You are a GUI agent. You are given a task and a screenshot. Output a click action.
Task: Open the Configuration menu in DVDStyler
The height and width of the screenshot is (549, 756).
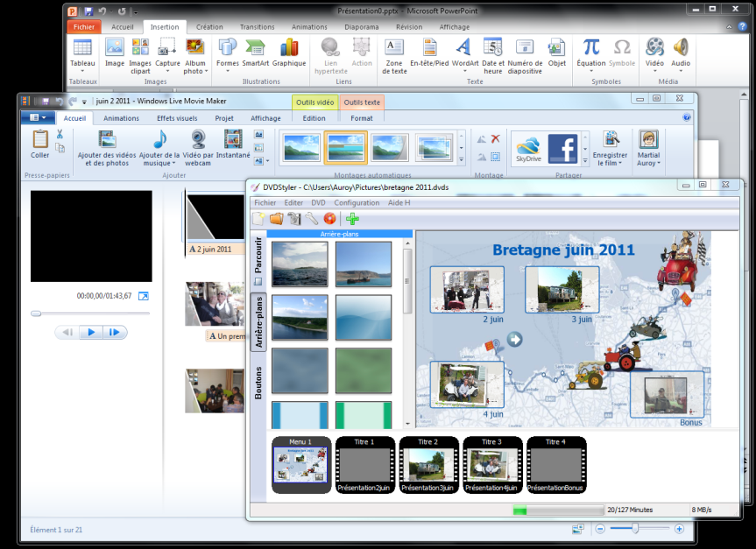(x=357, y=203)
